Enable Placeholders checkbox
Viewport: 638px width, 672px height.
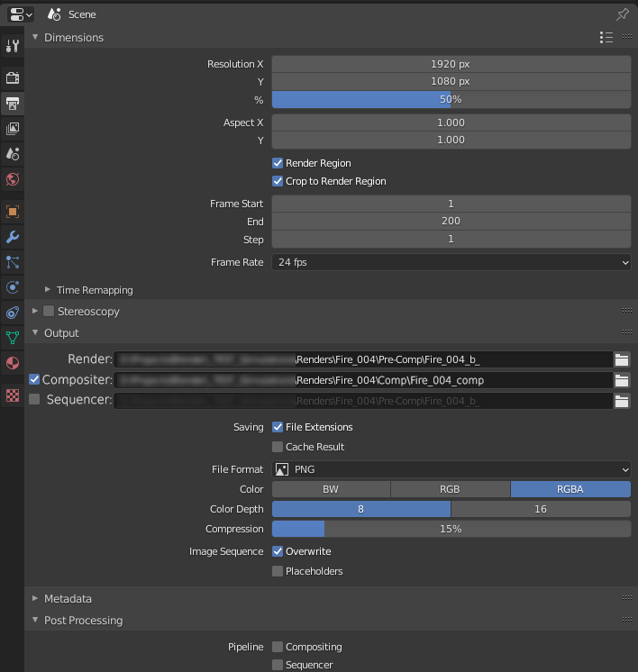coord(278,571)
